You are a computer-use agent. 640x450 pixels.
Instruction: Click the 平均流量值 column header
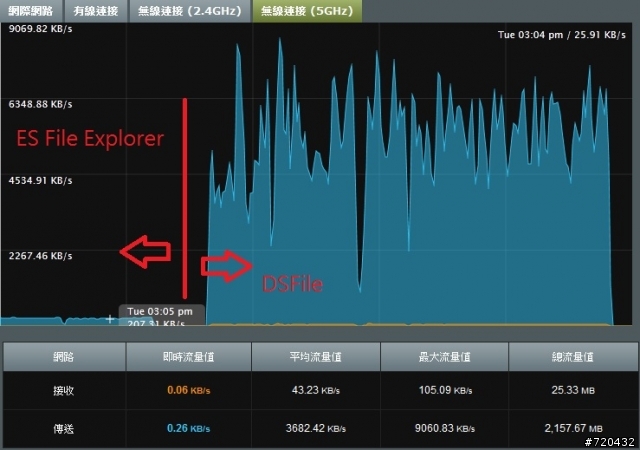(x=316, y=357)
